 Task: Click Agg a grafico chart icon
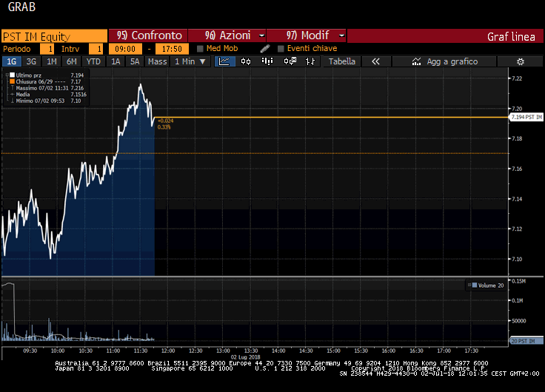point(416,61)
